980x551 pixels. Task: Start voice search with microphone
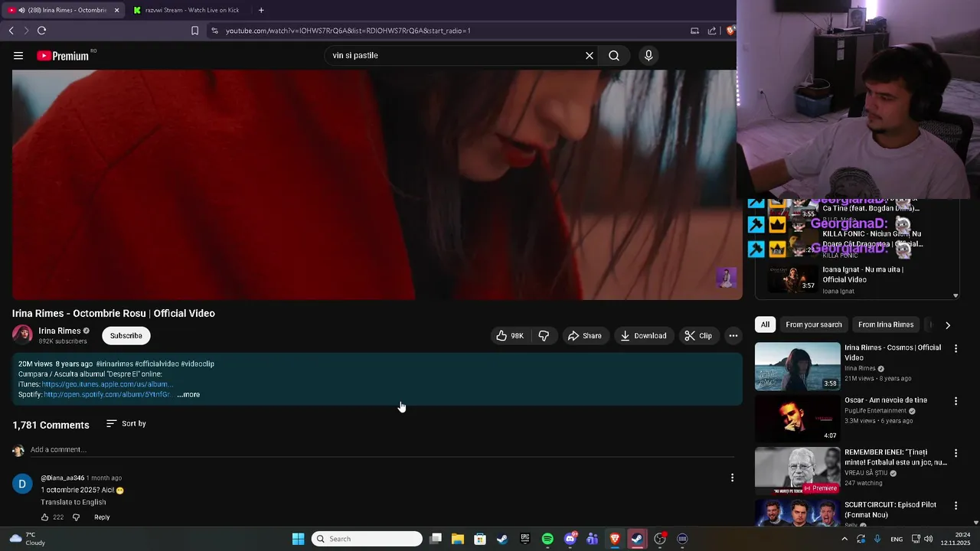[648, 55]
